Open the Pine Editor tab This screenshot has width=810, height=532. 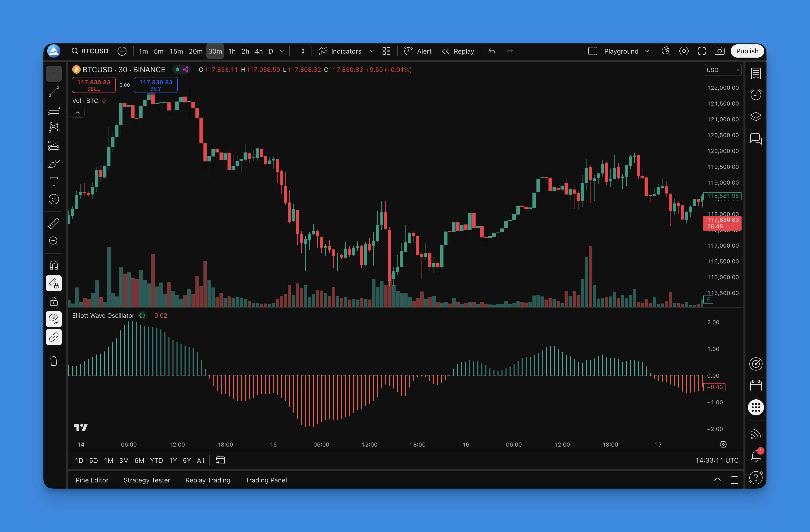(92, 480)
